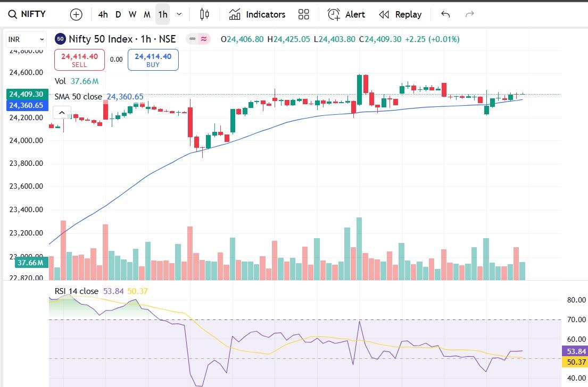Click the 24,600.00 price axis label
This screenshot has width=588, height=387.
pyautogui.click(x=26, y=72)
